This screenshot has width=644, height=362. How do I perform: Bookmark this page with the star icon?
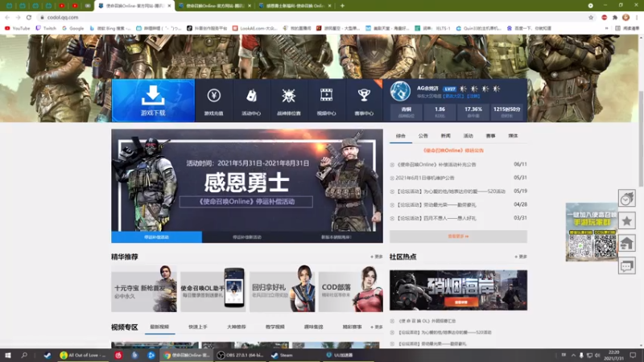pos(591,17)
